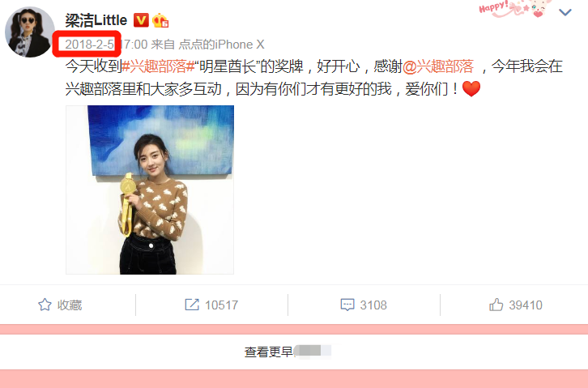Open the 梁洁Little username link
Screen dimensions: 588x388
point(96,20)
